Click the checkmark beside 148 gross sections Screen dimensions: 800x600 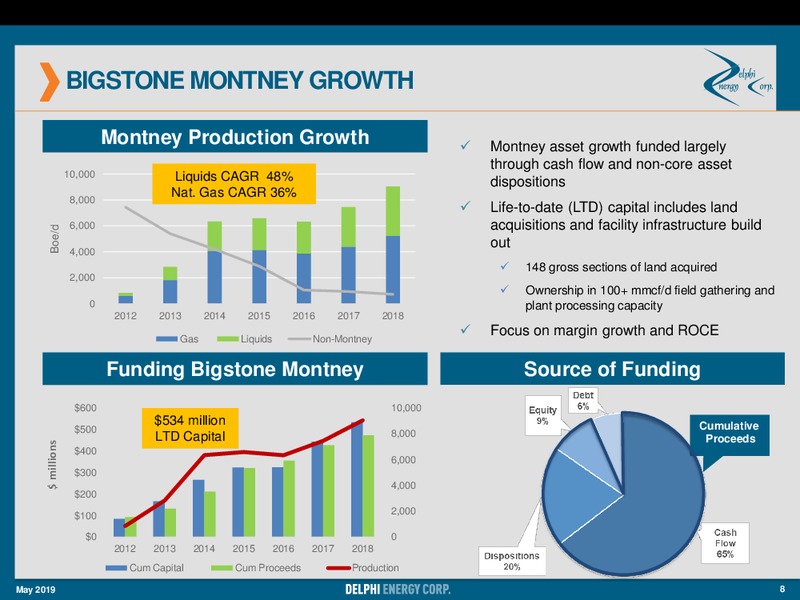coord(504,266)
